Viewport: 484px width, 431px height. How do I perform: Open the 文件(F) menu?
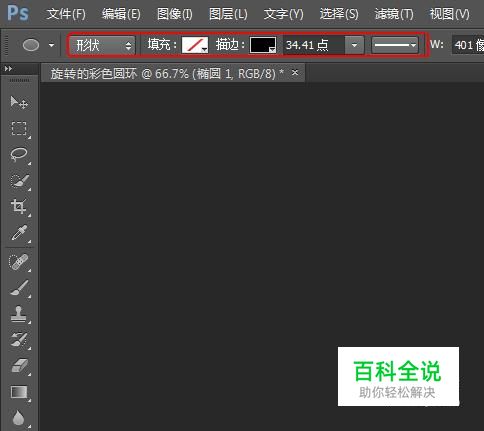(x=66, y=14)
